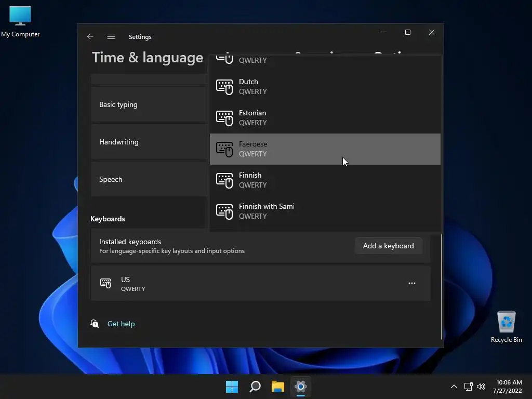
Task: Close the Settings window
Action: coord(432,32)
